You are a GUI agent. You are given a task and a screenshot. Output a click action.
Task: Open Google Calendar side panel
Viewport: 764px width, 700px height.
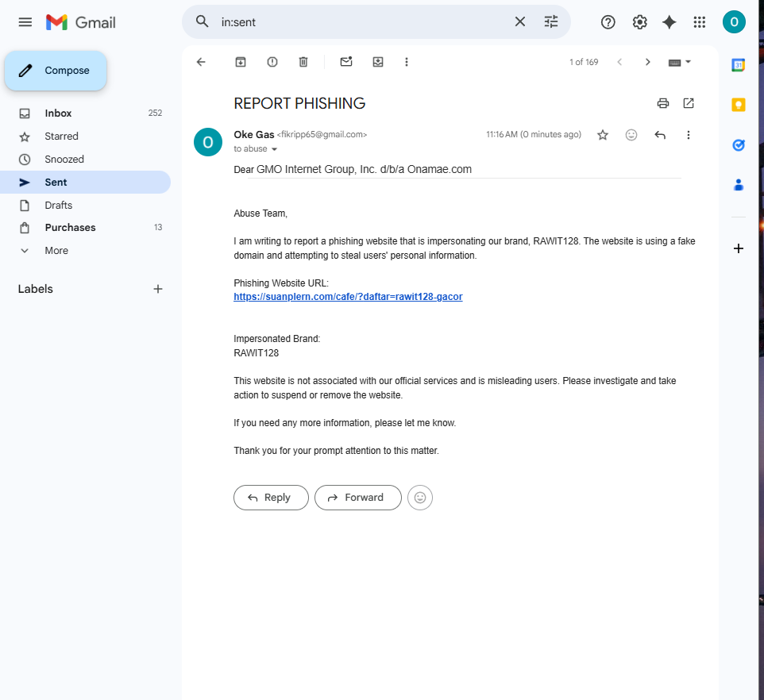pyautogui.click(x=738, y=65)
